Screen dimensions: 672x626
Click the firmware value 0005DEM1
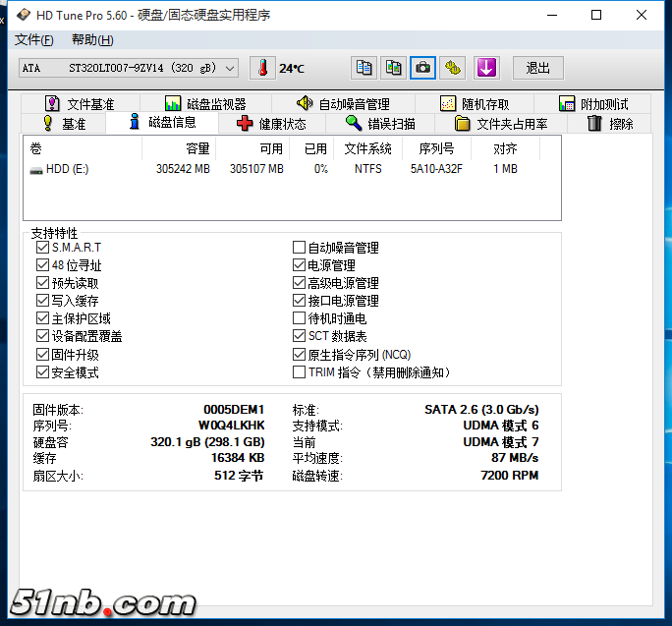[x=234, y=410]
